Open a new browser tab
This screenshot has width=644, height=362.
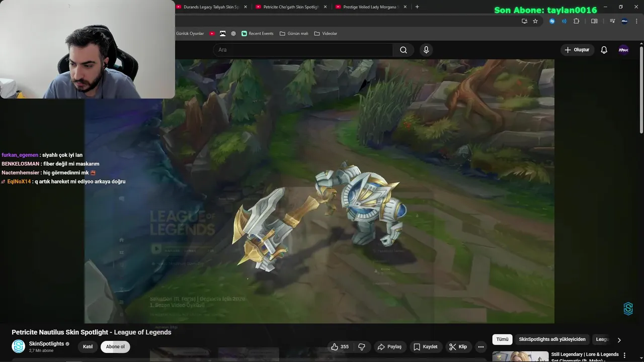[417, 7]
